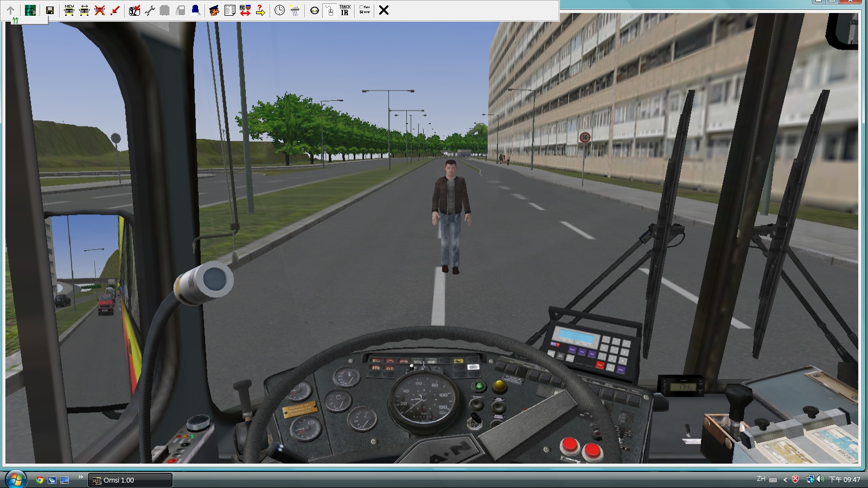The height and width of the screenshot is (488, 868).
Task: Click the Chinese input indicator below the toolbar
Action: click(x=16, y=20)
